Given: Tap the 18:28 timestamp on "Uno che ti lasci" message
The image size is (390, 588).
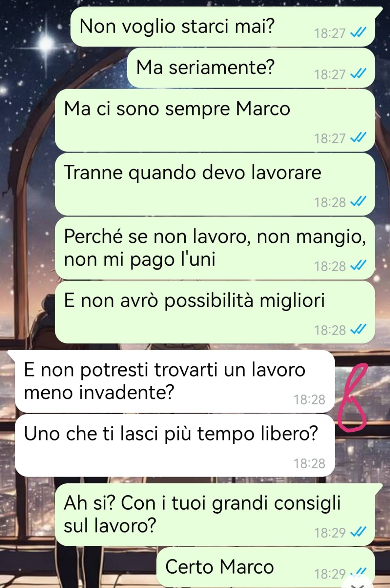Looking at the screenshot, I should [x=309, y=463].
